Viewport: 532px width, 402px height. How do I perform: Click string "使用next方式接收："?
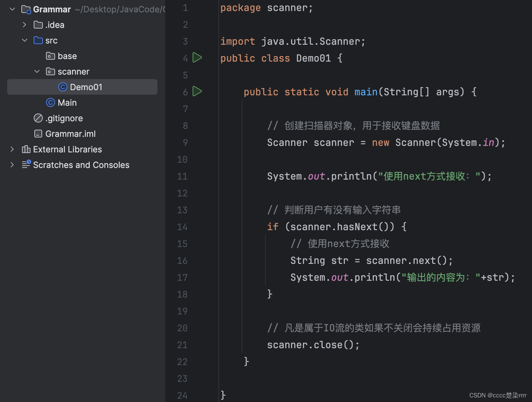tap(429, 176)
